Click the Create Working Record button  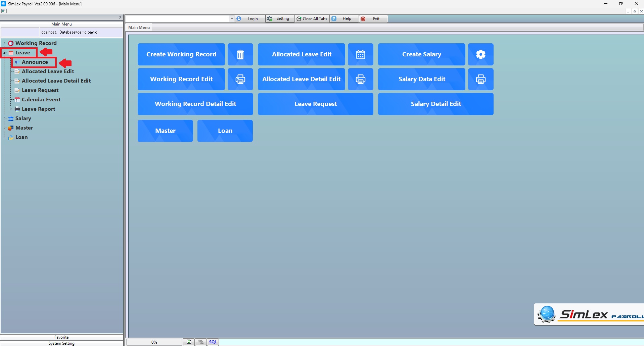pos(181,54)
